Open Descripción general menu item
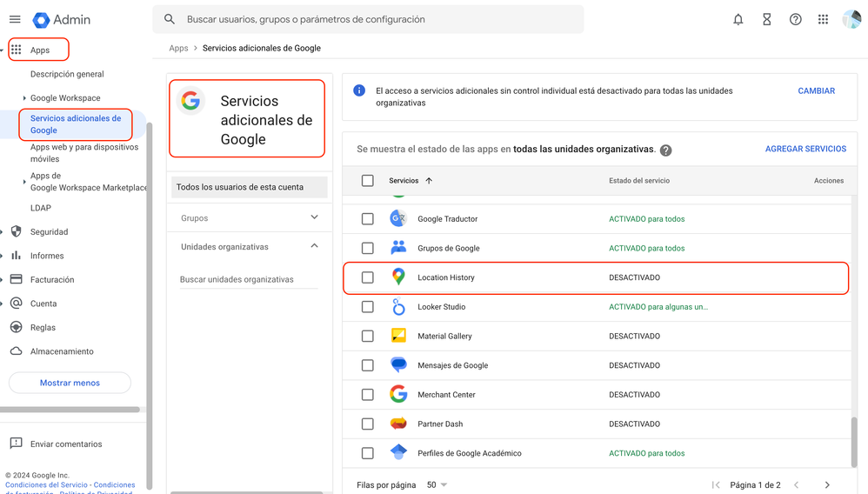Viewport: 868px width, 494px height. 67,74
